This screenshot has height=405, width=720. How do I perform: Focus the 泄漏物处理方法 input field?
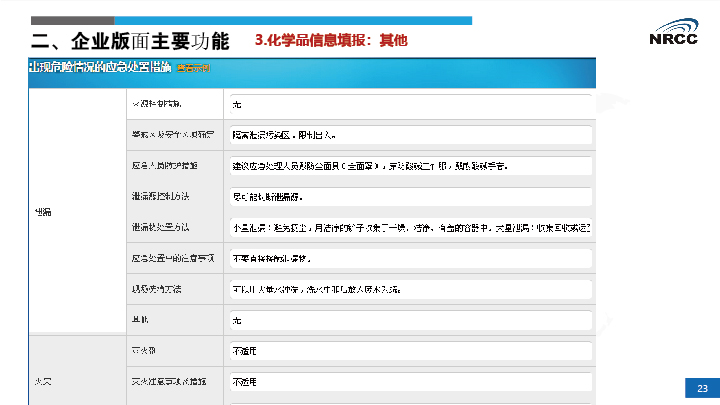pyautogui.click(x=411, y=229)
